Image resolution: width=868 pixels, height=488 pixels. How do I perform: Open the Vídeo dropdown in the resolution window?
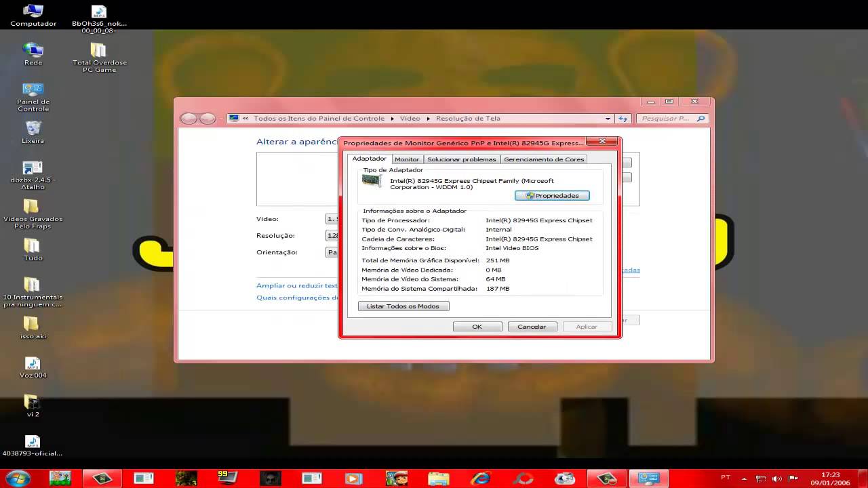332,219
